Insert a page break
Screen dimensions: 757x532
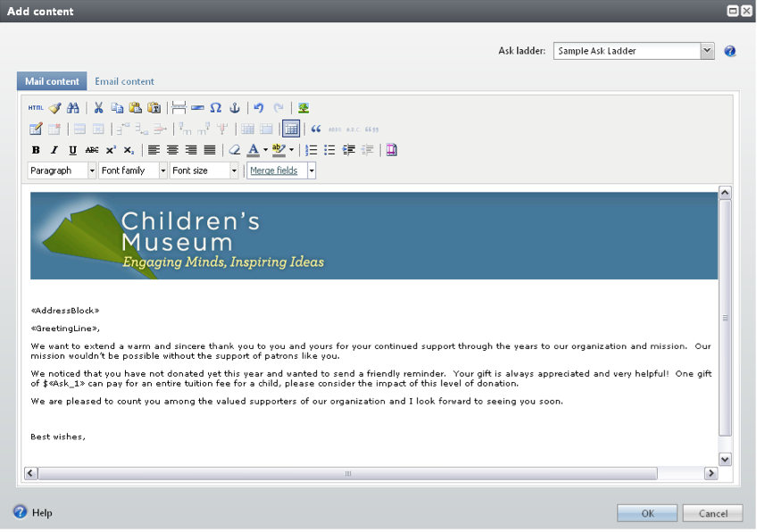pos(179,108)
